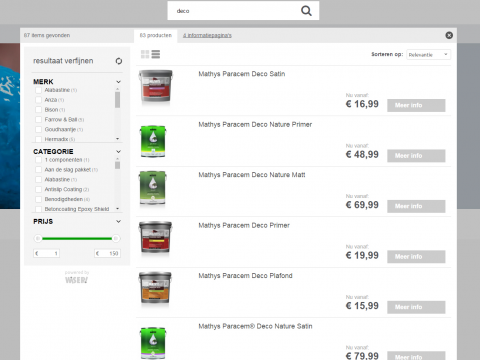Close the search results overlay
The width and height of the screenshot is (480, 360).
tap(449, 35)
